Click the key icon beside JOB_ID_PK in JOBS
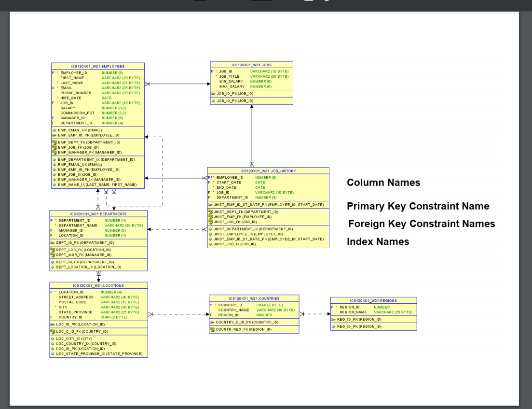Viewport: 532px width, 409px height. click(x=213, y=94)
